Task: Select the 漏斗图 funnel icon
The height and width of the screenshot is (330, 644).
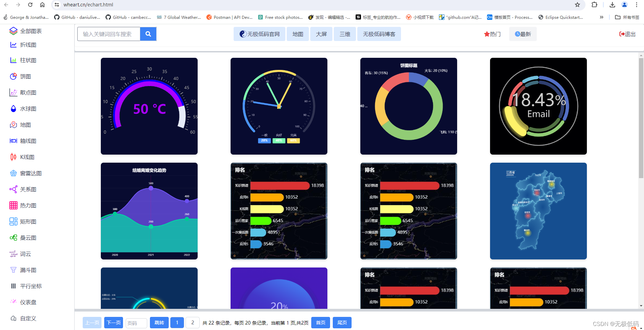Action: 13,270
